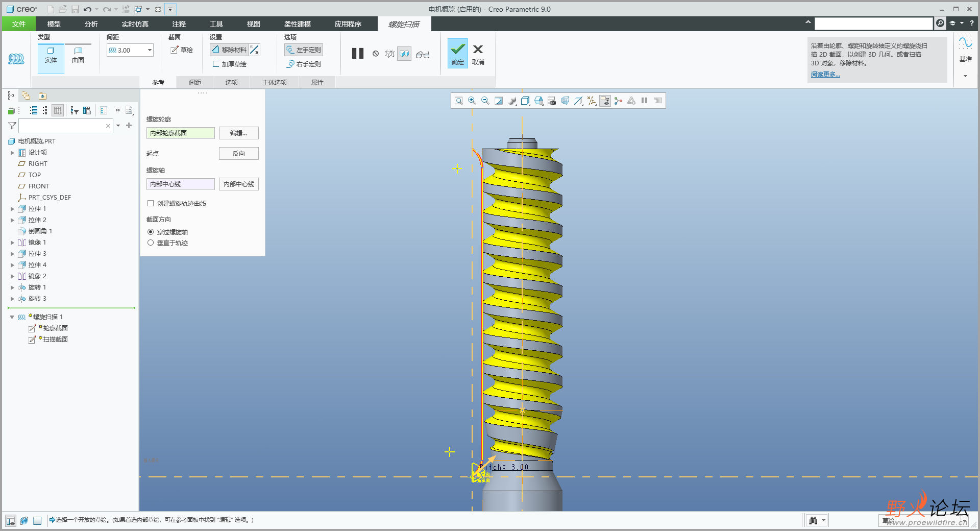This screenshot has width=980, height=531.
Task: Toggle spin center icon
Action: click(618, 101)
